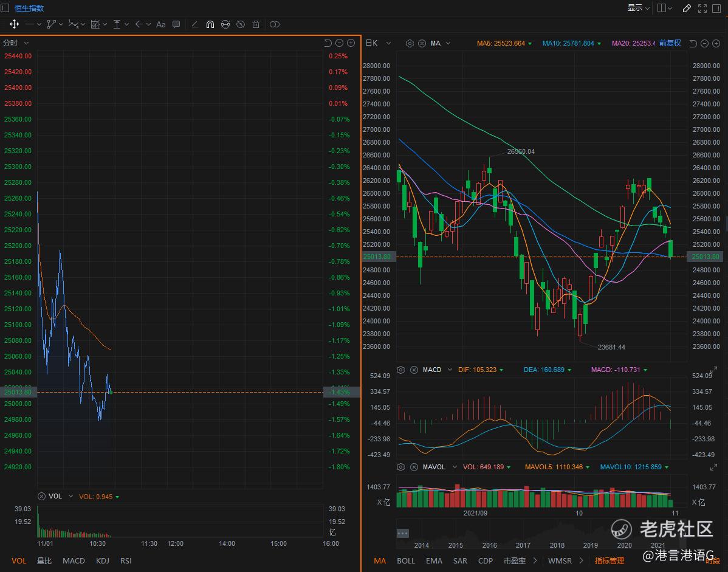
Task: Click the timeline range slider handle
Action: [x=402, y=533]
